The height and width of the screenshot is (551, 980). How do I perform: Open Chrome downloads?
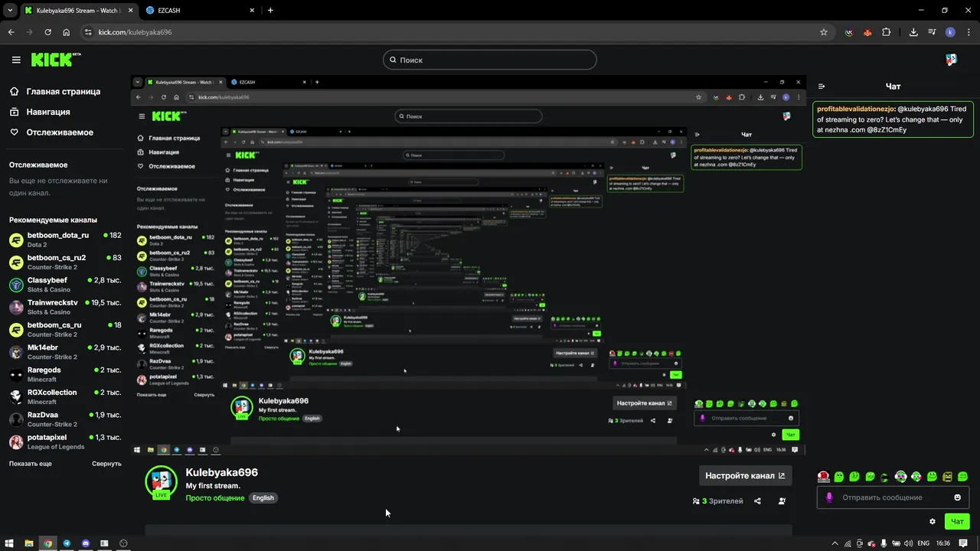tap(913, 32)
